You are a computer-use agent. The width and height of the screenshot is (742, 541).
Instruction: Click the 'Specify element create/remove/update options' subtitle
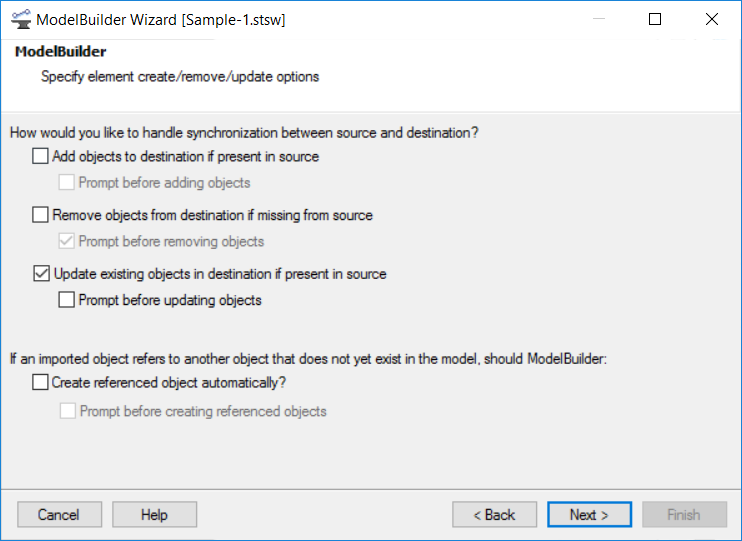180,77
